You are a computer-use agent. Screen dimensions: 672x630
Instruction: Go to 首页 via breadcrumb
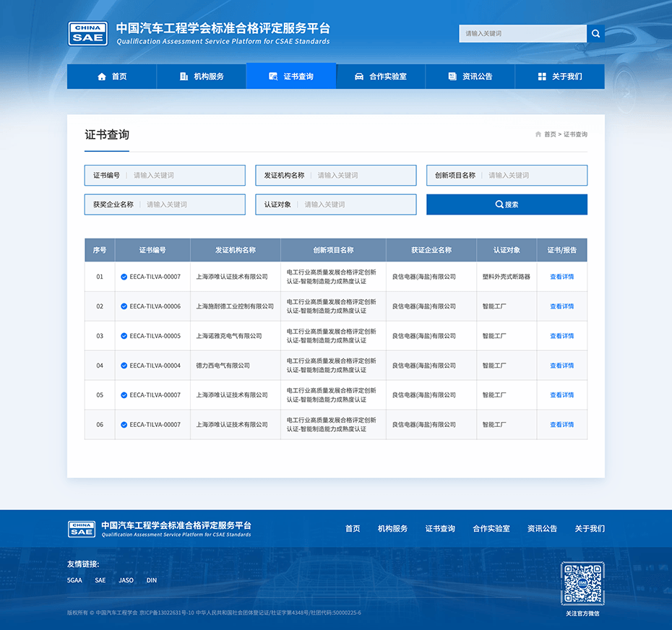tap(550, 134)
